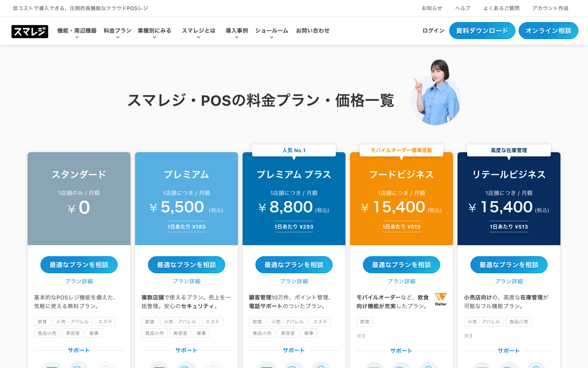Click the スマレジ・POSの料金プラン・価格一覧 heading

(260, 100)
